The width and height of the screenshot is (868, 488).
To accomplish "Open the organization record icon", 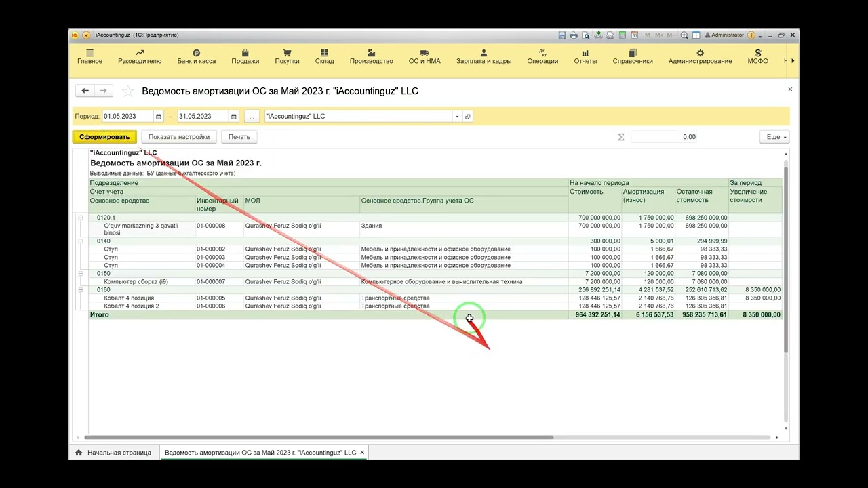I will pyautogui.click(x=468, y=117).
